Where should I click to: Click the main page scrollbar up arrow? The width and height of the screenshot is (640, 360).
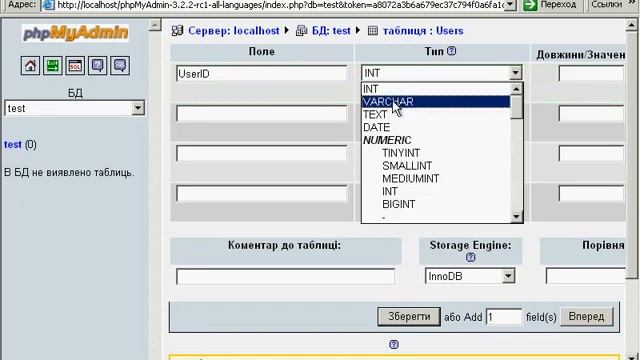tap(631, 25)
